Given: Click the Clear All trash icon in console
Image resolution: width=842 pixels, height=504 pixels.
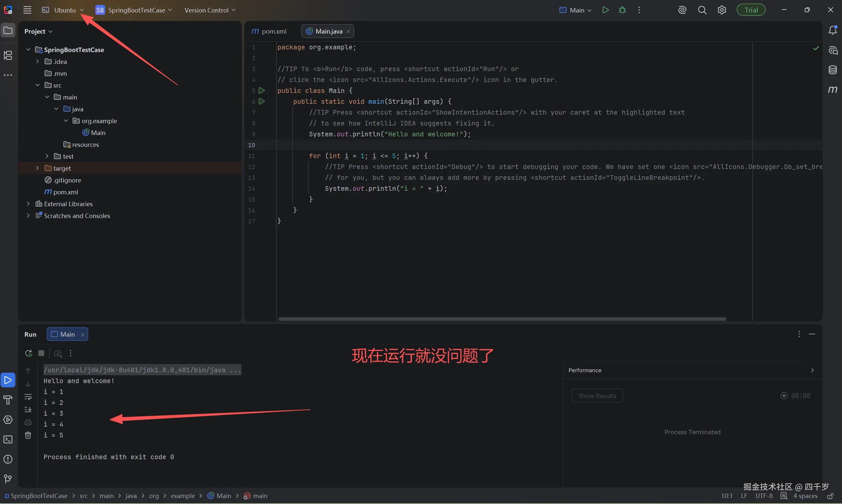Looking at the screenshot, I should click(28, 435).
